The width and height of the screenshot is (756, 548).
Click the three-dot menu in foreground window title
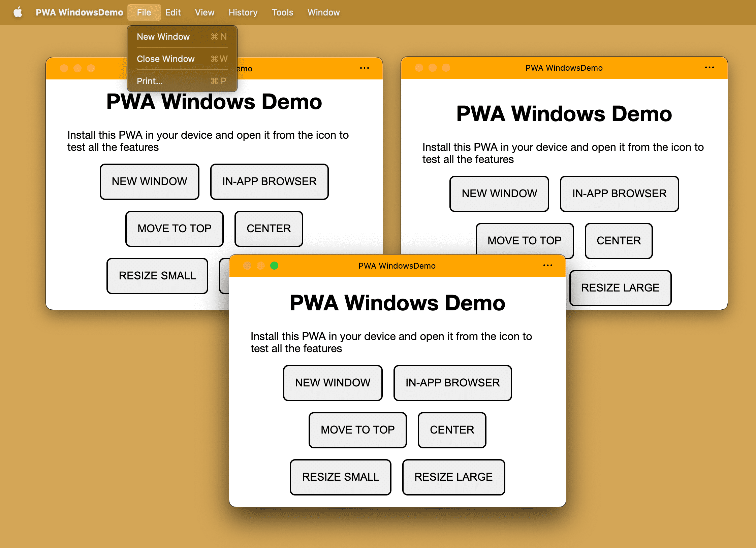click(547, 266)
